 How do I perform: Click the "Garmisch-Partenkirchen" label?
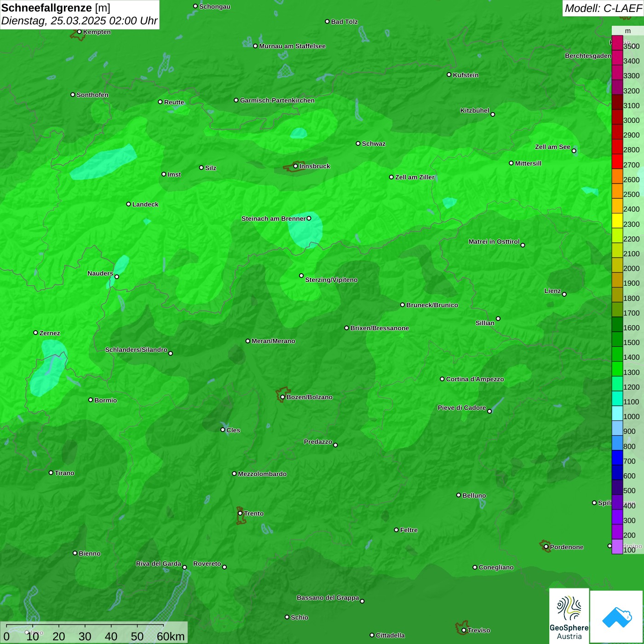[x=277, y=100]
